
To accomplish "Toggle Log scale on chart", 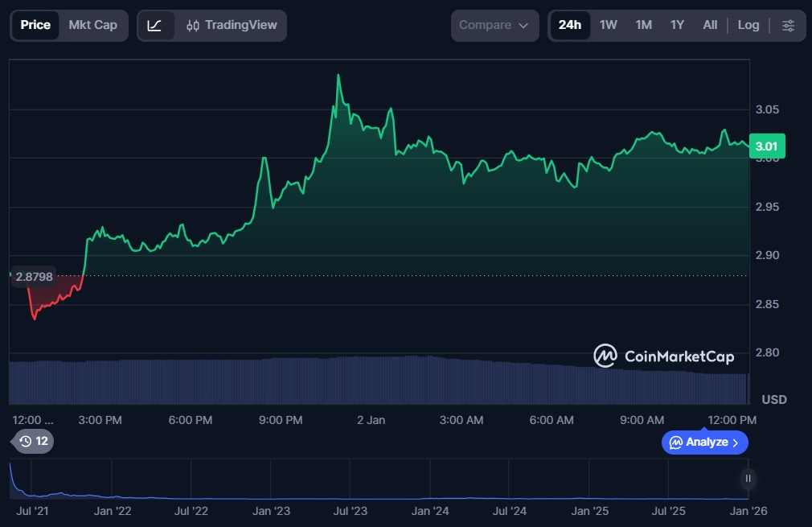I will tap(748, 25).
